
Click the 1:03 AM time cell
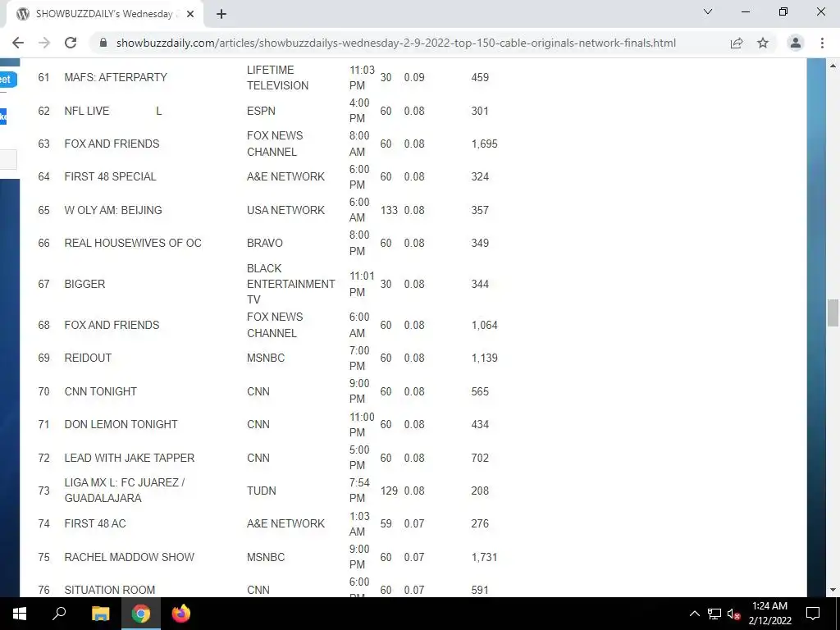pyautogui.click(x=359, y=523)
